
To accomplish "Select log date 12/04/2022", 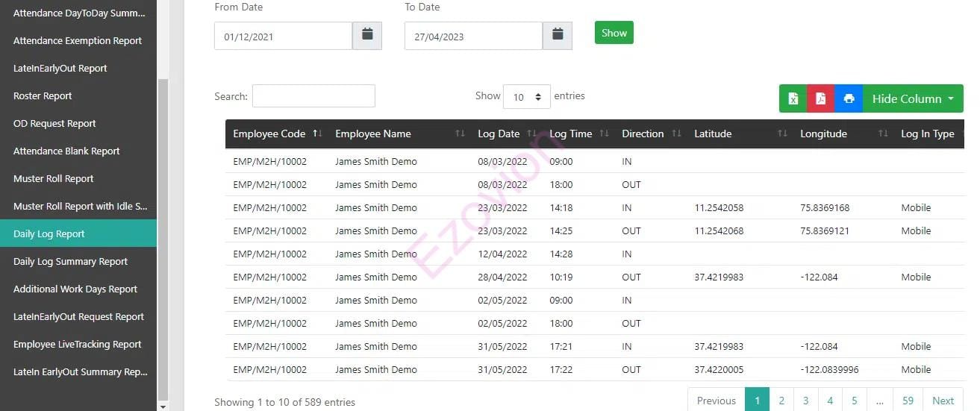I will pyautogui.click(x=502, y=254).
